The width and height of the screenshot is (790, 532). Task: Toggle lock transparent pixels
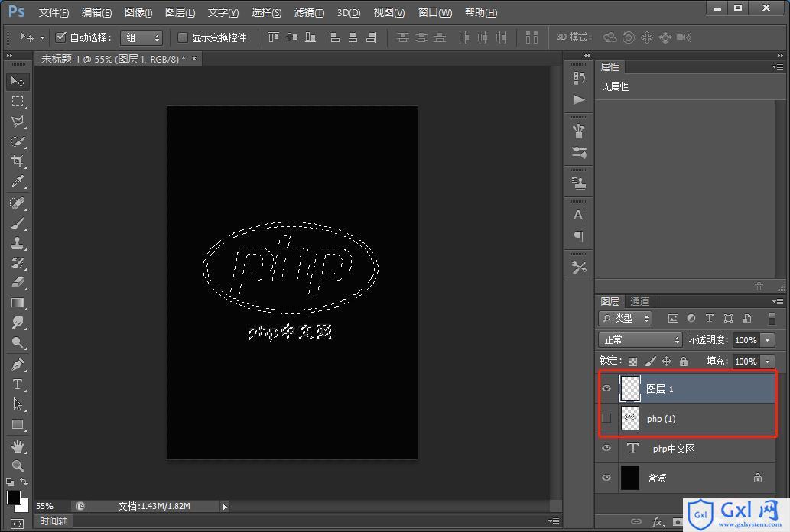(x=632, y=362)
